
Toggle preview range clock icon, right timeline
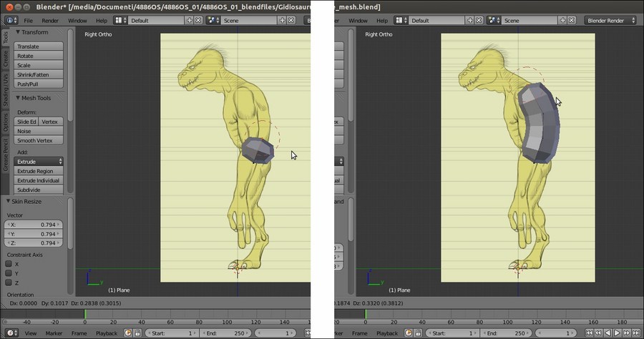click(x=409, y=333)
